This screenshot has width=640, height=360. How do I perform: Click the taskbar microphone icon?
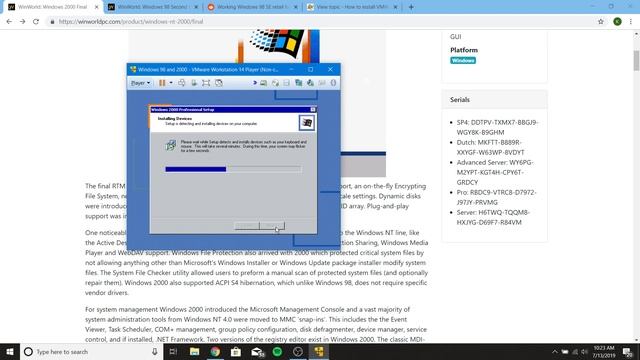155,351
